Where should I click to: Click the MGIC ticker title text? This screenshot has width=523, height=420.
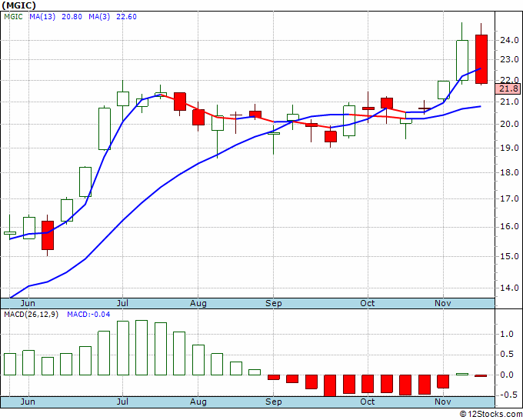click(18, 5)
